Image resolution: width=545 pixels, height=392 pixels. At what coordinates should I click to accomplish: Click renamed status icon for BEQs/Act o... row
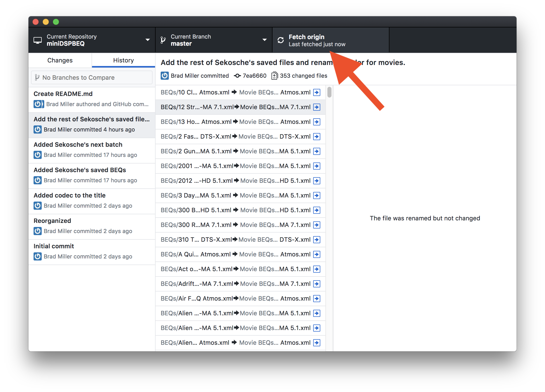click(x=317, y=269)
